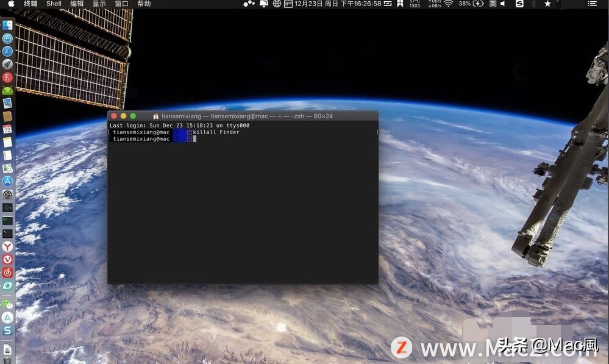This screenshot has width=609, height=364.
Task: Click the globe icon in menu bar
Action: tap(277, 4)
